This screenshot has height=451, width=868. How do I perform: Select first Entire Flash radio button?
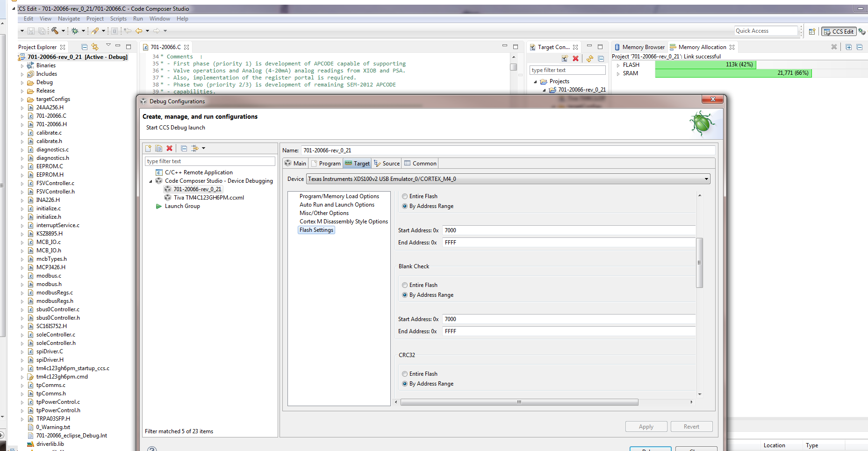(x=405, y=196)
